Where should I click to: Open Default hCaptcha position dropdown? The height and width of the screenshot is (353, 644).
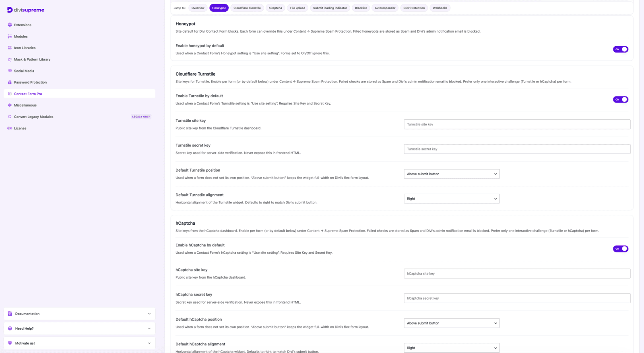452,323
